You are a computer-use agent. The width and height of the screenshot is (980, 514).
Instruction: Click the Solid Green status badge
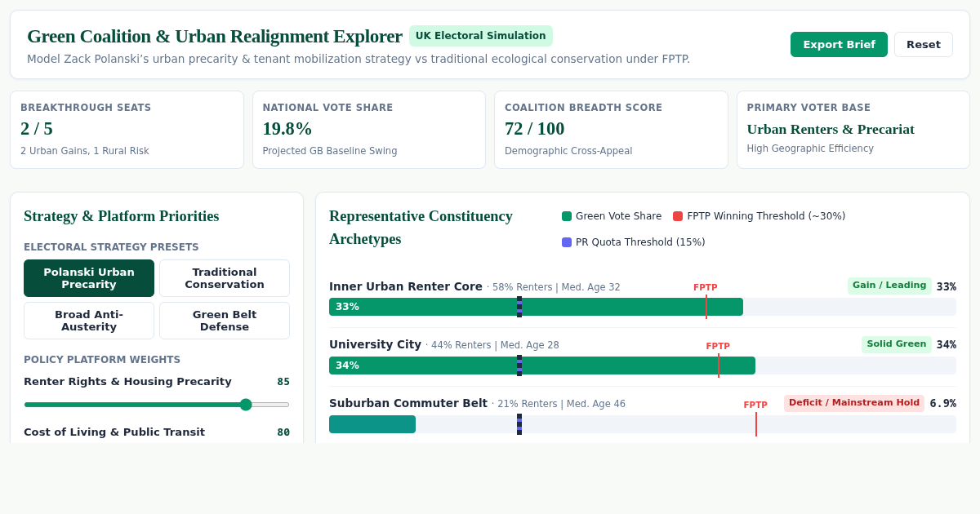click(897, 344)
